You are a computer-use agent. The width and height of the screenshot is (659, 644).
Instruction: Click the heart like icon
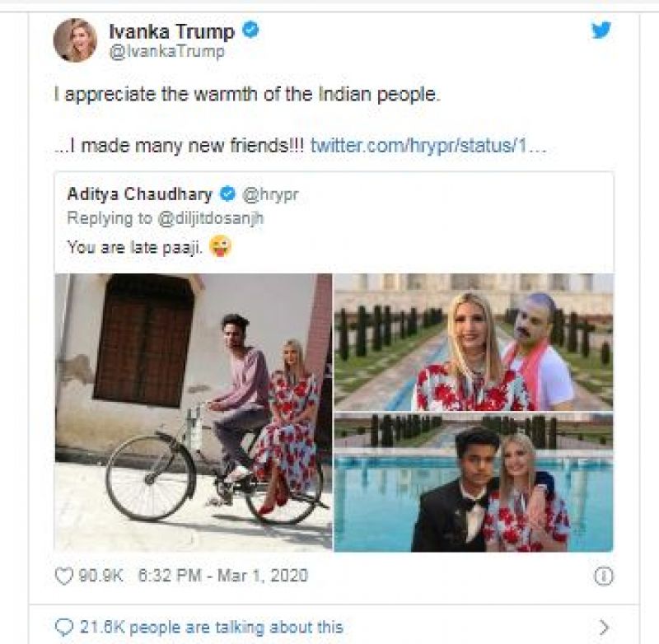pos(63,575)
